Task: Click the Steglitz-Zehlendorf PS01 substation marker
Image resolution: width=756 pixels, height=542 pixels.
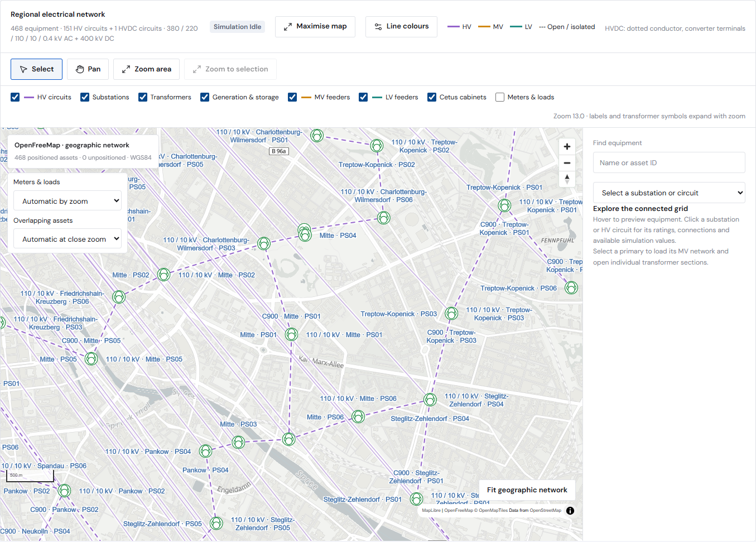Action: (416, 498)
